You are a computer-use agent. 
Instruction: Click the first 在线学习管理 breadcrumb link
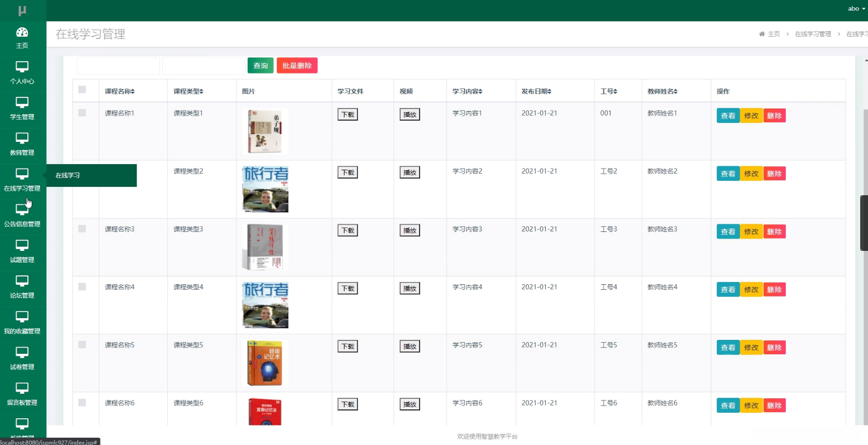click(813, 34)
